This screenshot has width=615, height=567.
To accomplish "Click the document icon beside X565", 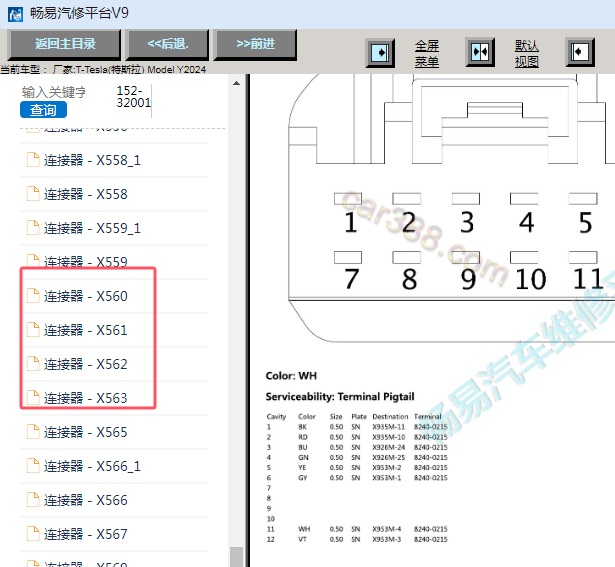I will click(x=33, y=432).
